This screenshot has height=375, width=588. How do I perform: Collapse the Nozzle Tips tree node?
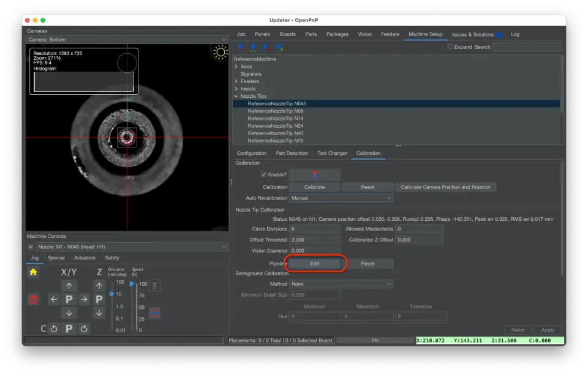coord(236,96)
